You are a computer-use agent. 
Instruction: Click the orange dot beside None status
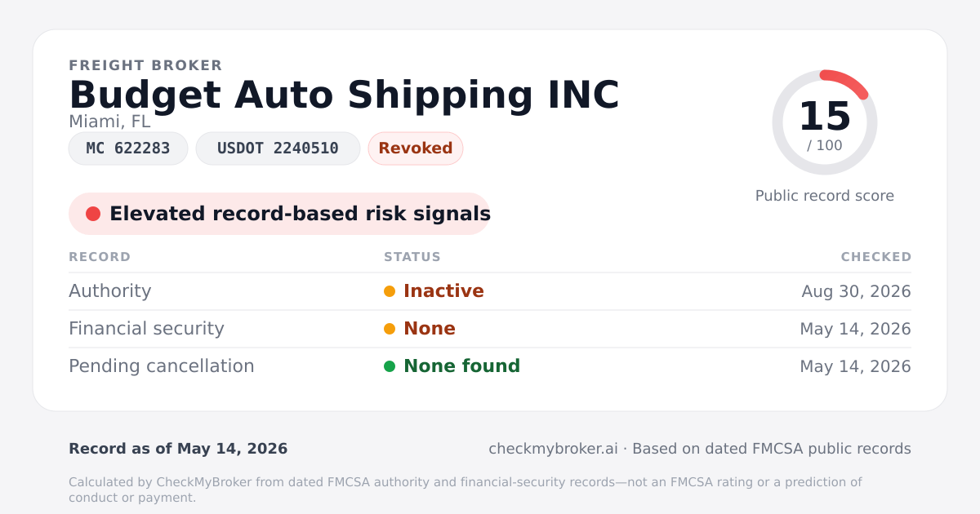[390, 329]
